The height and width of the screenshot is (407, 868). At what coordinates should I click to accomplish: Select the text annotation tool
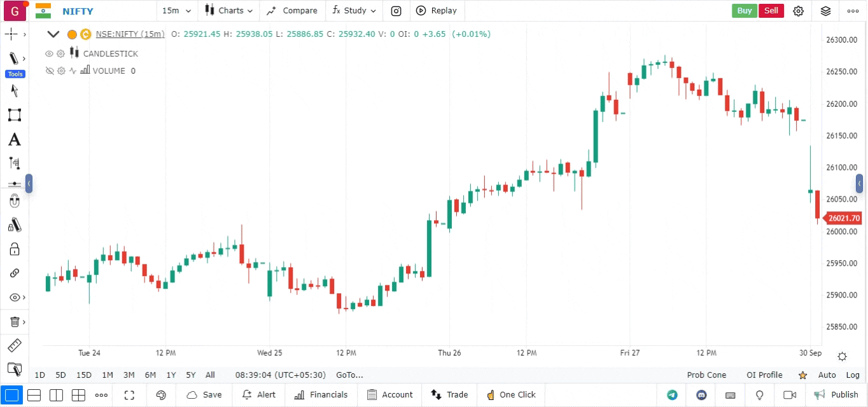coord(14,140)
